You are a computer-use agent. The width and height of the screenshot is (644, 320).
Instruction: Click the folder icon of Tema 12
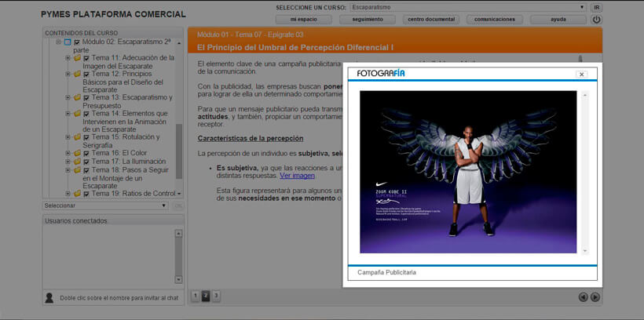pos(77,74)
